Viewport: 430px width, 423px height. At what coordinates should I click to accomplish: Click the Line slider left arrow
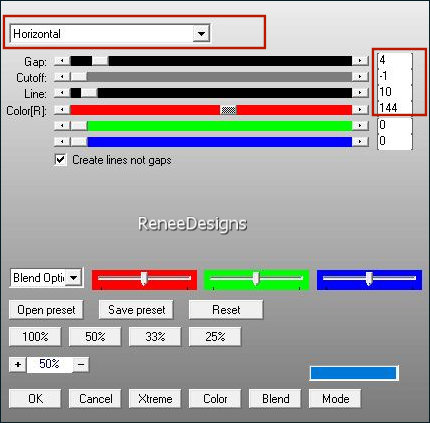(62, 93)
